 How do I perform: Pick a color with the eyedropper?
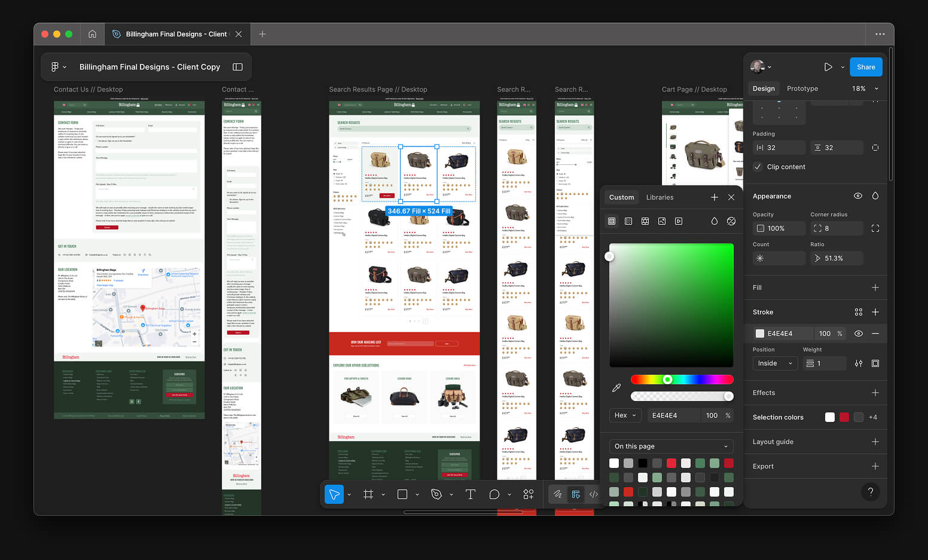pyautogui.click(x=616, y=388)
